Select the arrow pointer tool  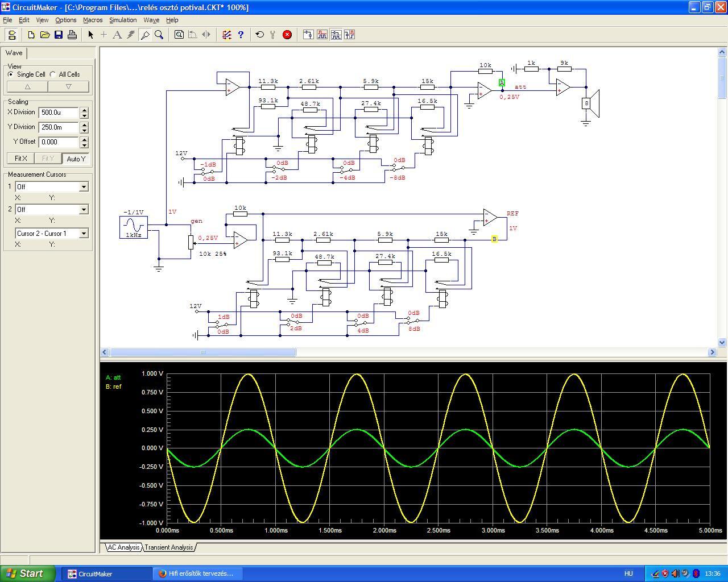[x=90, y=35]
